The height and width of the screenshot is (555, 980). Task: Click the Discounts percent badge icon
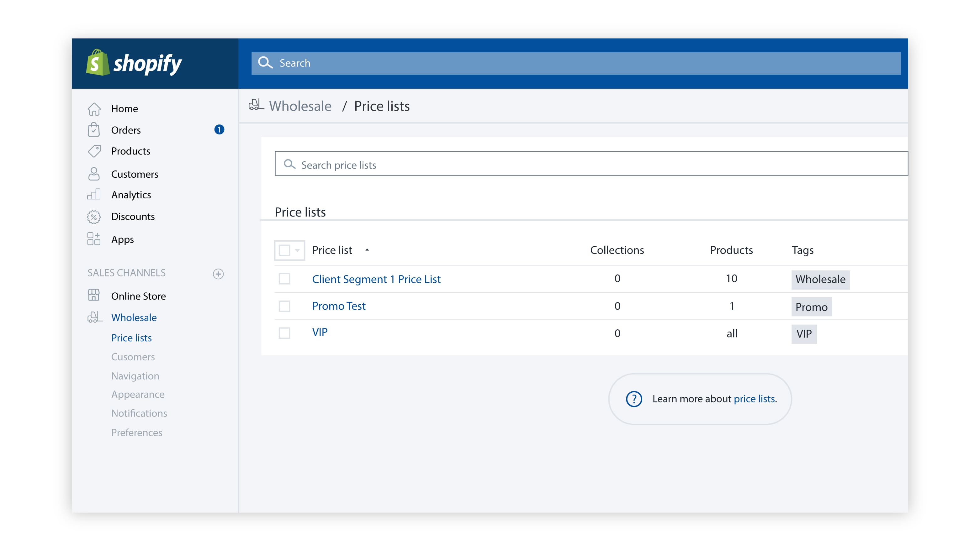coord(94,217)
